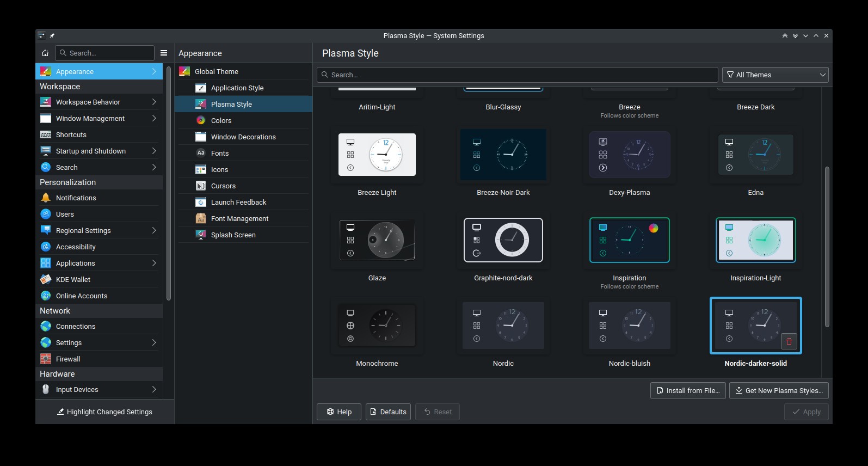This screenshot has width=868, height=466.
Task: Click the Notifications bell icon
Action: point(46,198)
